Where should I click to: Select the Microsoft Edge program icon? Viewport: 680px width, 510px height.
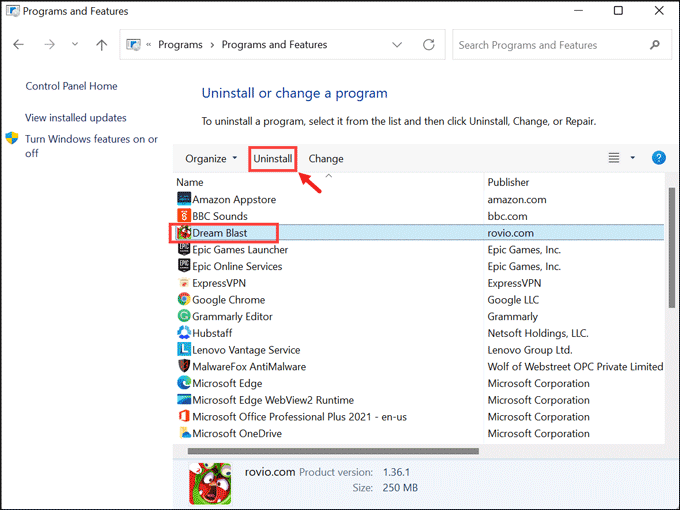(x=184, y=383)
